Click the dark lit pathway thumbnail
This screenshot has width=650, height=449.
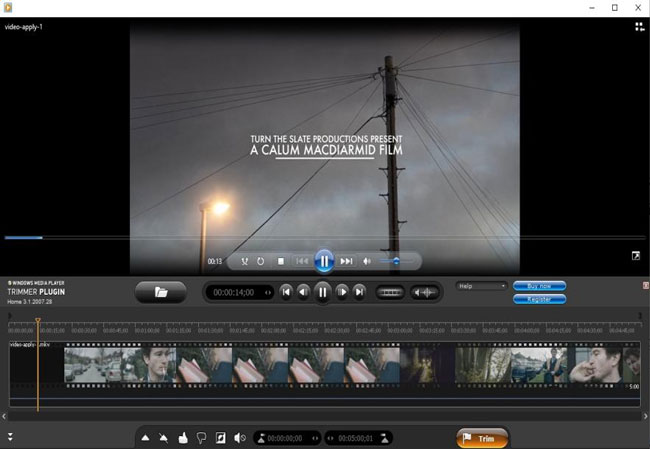click(x=427, y=365)
